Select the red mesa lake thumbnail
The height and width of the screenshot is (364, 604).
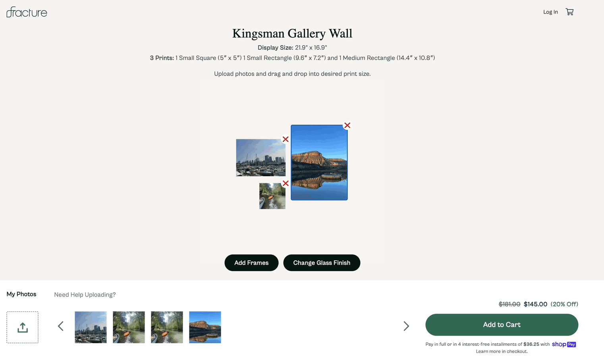click(205, 327)
